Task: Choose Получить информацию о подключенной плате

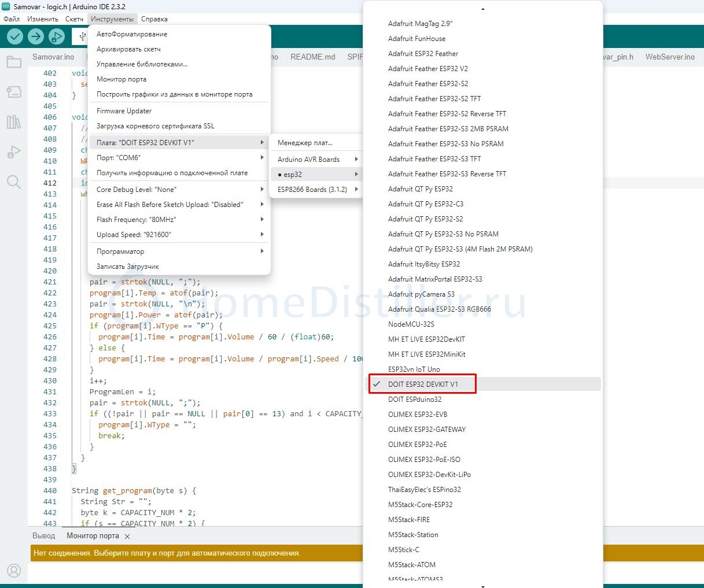Action: [179, 173]
